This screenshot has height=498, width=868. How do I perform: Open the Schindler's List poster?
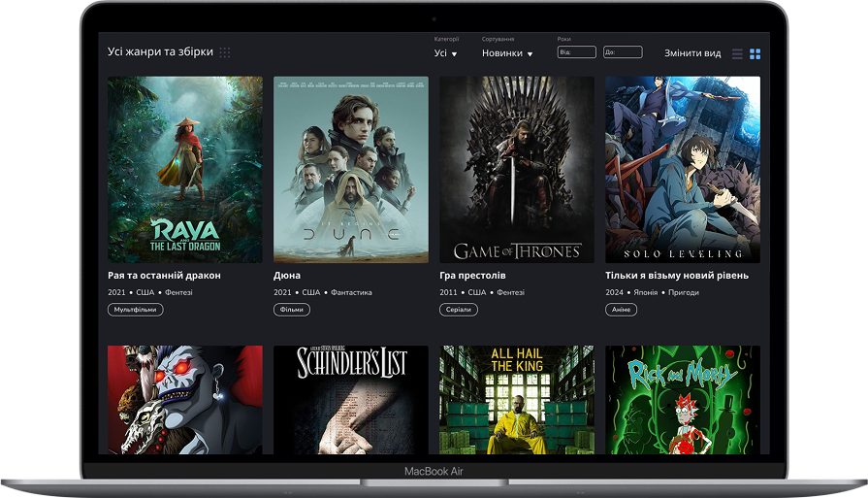[x=351, y=400]
